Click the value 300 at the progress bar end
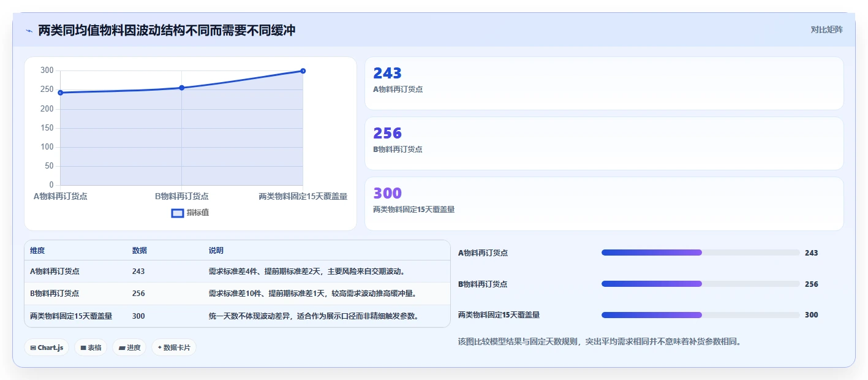 pos(811,315)
